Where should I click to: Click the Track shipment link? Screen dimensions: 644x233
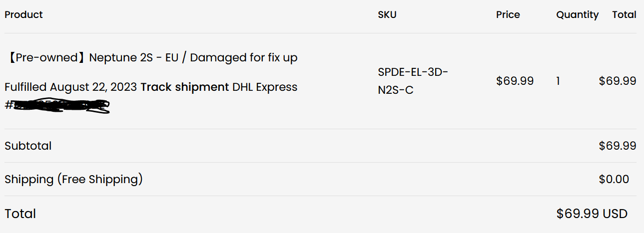coord(184,87)
